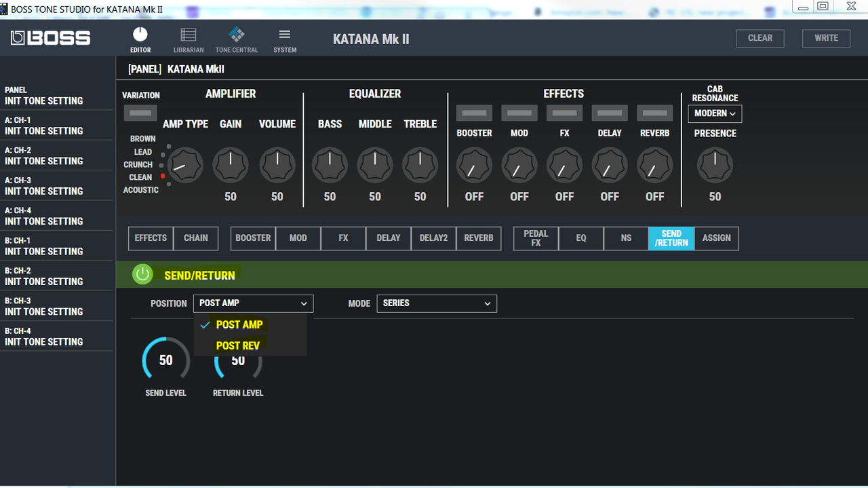Choose POST REV in position list
Viewport: 868px width, 488px height.
coord(250,345)
